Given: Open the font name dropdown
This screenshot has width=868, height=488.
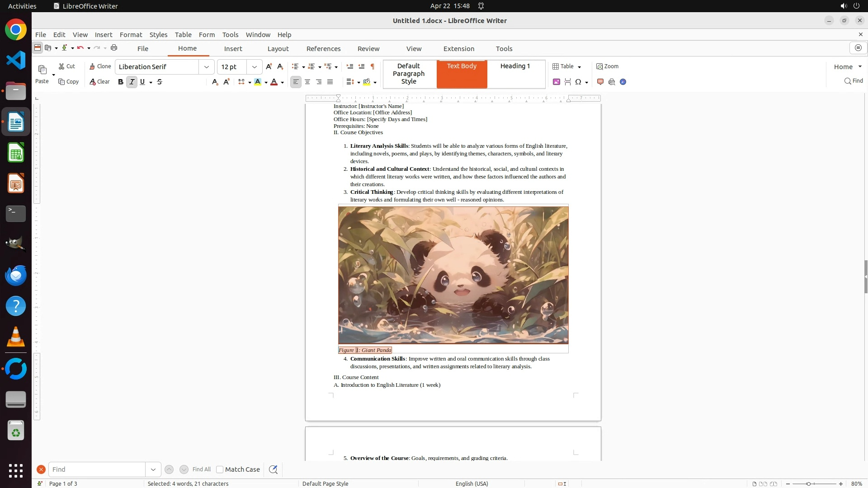Looking at the screenshot, I should (207, 67).
